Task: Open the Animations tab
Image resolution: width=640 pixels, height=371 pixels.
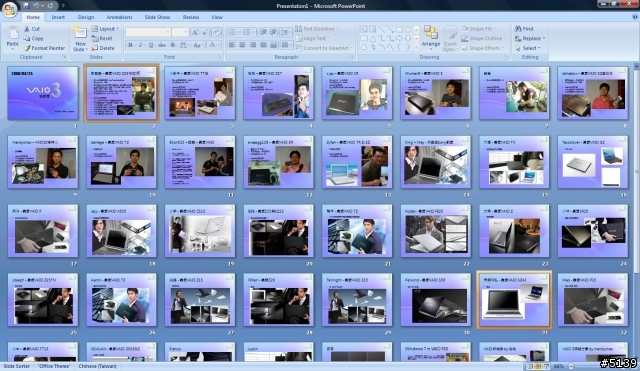Action: coord(119,17)
